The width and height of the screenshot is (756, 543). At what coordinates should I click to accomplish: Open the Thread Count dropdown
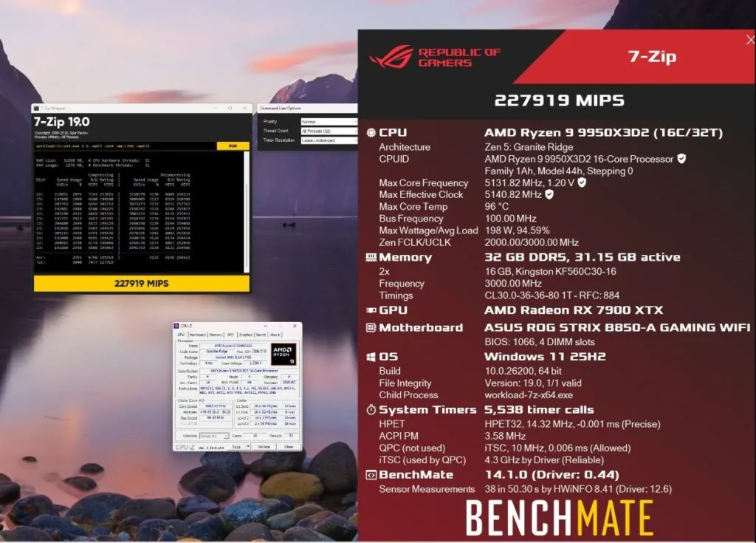point(327,130)
